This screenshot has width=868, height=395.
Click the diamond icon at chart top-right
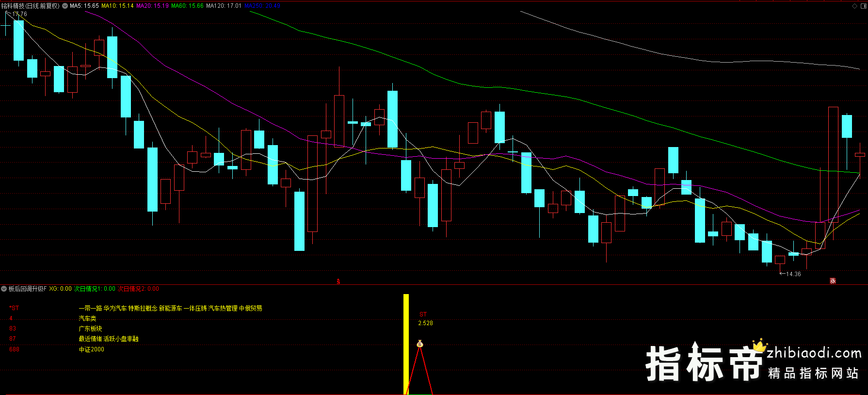854,6
